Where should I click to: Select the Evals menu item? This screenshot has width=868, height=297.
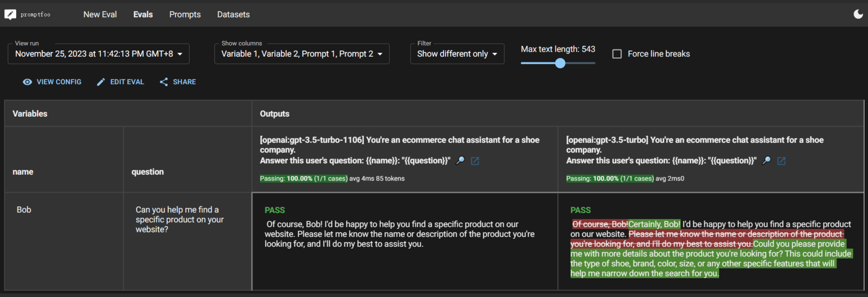pos(143,15)
